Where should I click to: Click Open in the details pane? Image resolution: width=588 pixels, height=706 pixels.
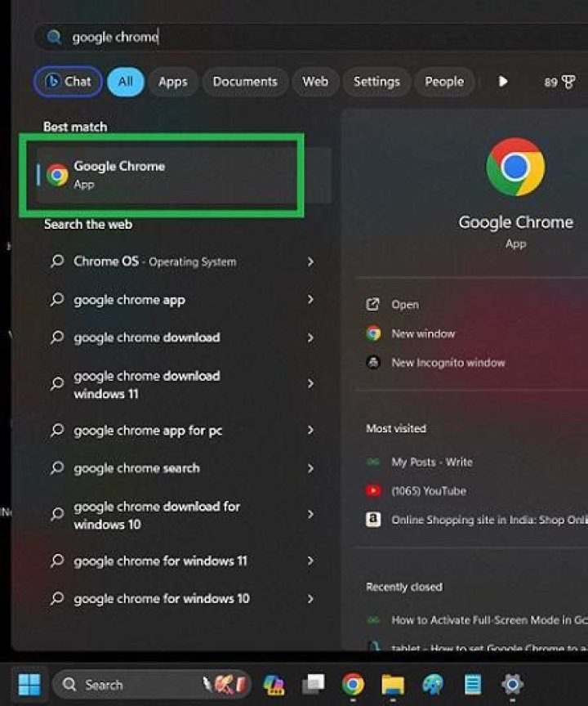point(405,305)
